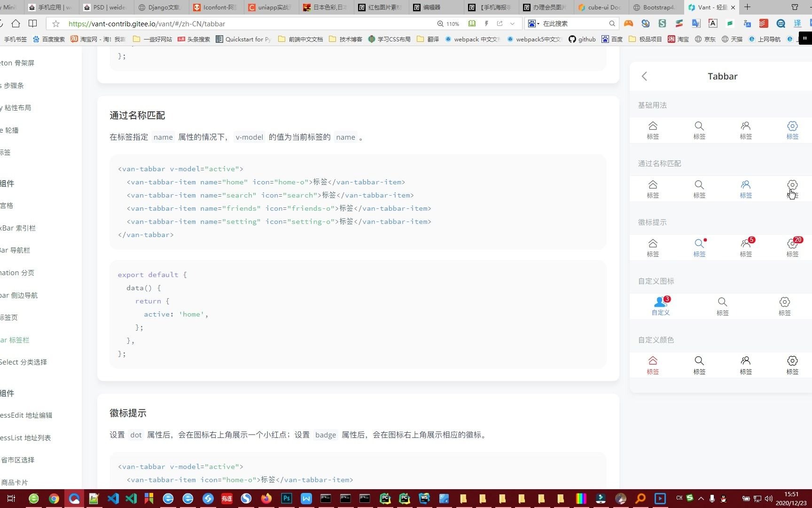Open Photoshop from the taskbar
The height and width of the screenshot is (508, 812).
click(286, 499)
